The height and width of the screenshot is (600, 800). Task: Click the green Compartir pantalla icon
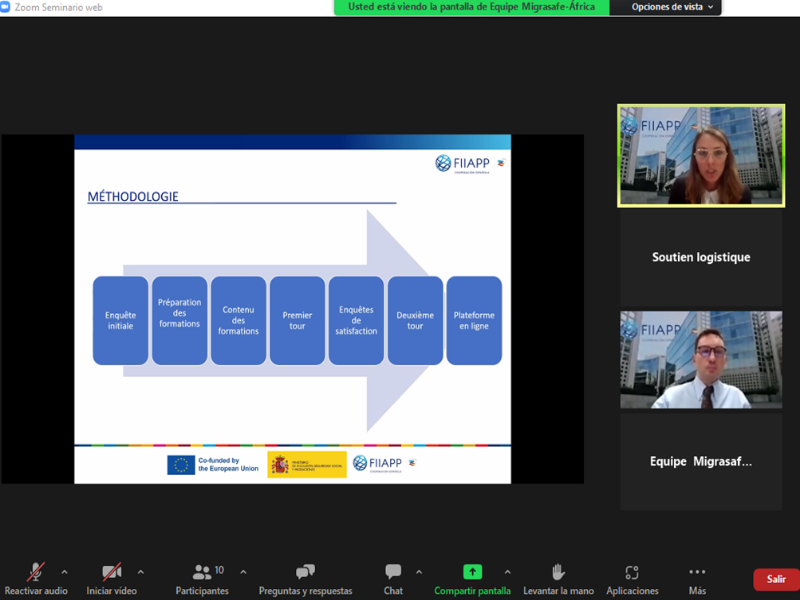[x=471, y=573]
